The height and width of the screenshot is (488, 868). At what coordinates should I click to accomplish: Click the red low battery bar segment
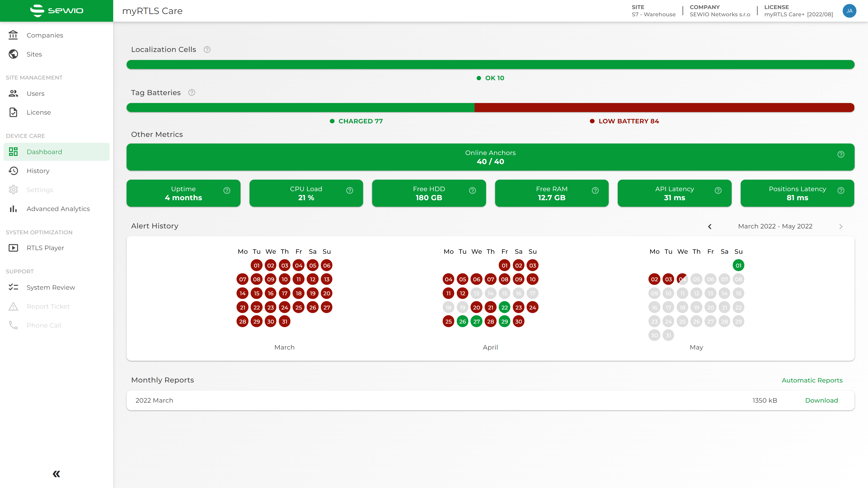664,108
